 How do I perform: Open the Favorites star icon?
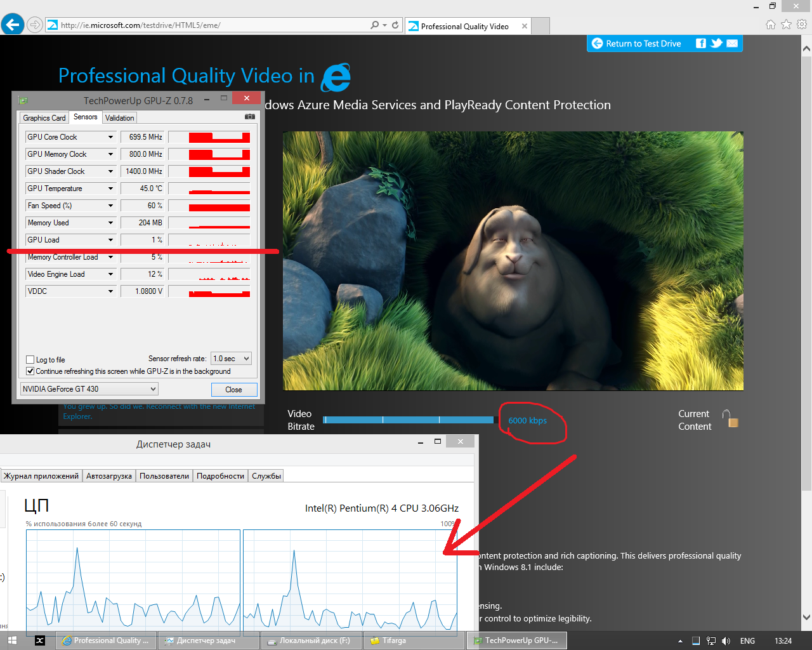[787, 24]
